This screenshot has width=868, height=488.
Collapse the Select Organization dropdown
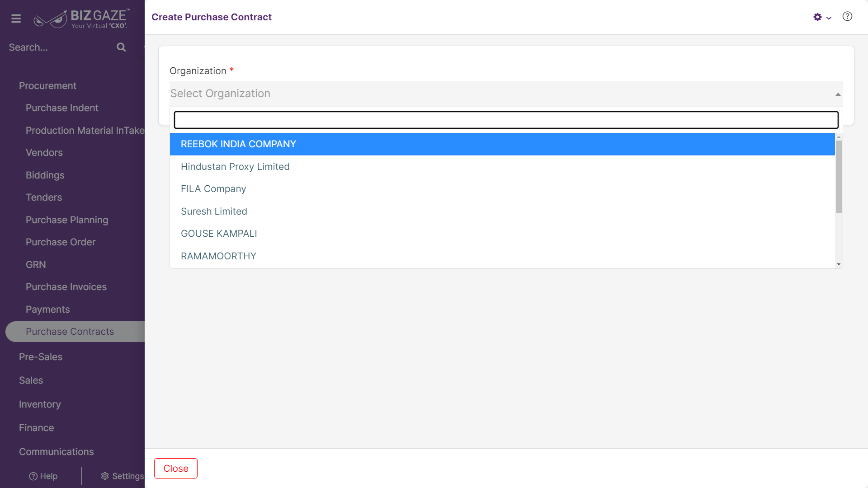[x=506, y=94]
